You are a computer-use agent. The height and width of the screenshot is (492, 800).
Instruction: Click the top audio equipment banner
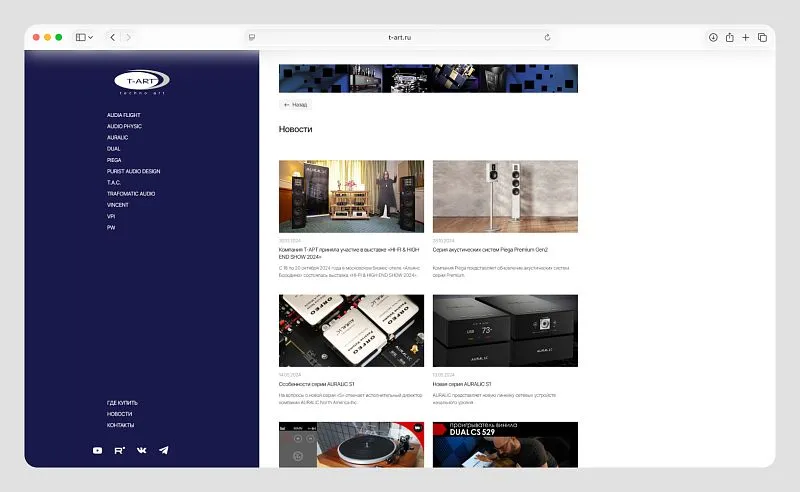pos(428,78)
